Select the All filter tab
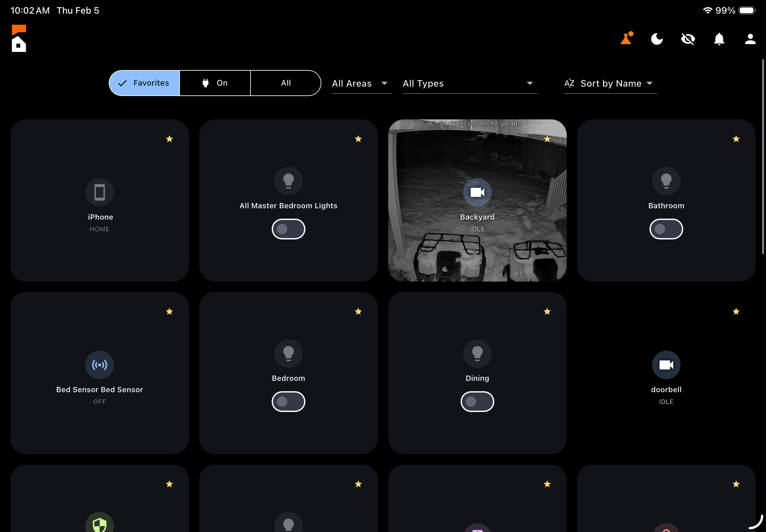 (x=285, y=83)
